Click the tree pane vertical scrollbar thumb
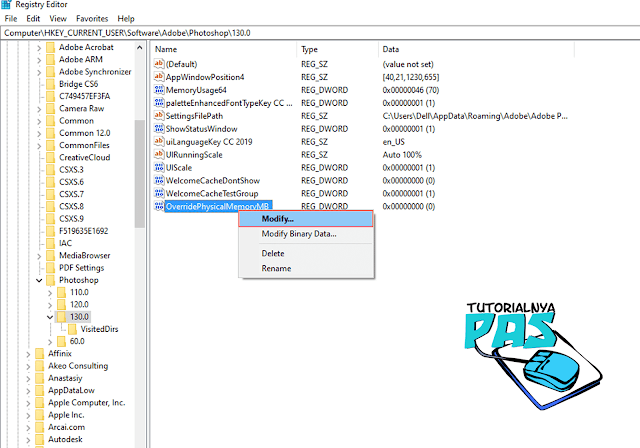 click(x=140, y=174)
